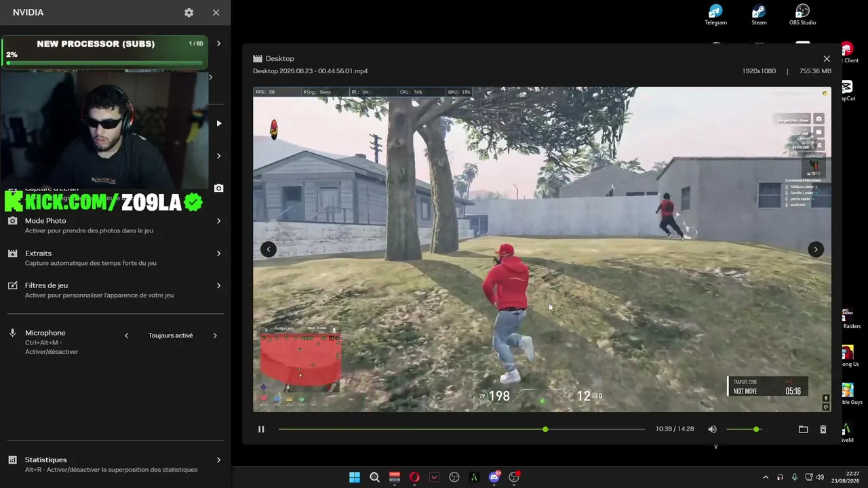Image resolution: width=868 pixels, height=488 pixels.
Task: Click the video seek bar handle
Action: [x=545, y=429]
